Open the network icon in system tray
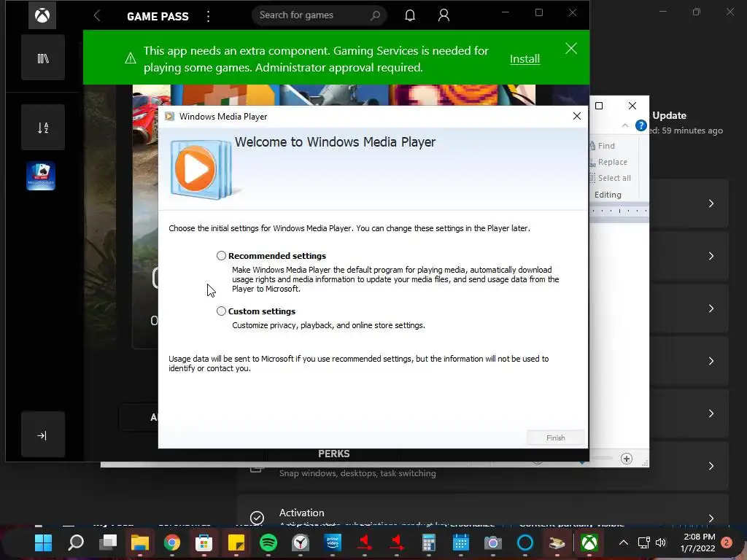 [x=643, y=542]
